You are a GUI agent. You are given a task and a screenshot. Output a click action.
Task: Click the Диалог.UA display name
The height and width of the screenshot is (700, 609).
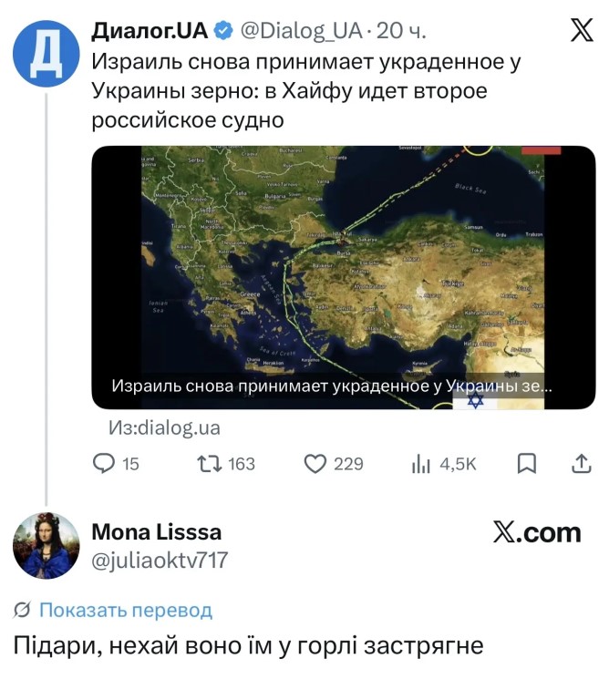pos(150,31)
